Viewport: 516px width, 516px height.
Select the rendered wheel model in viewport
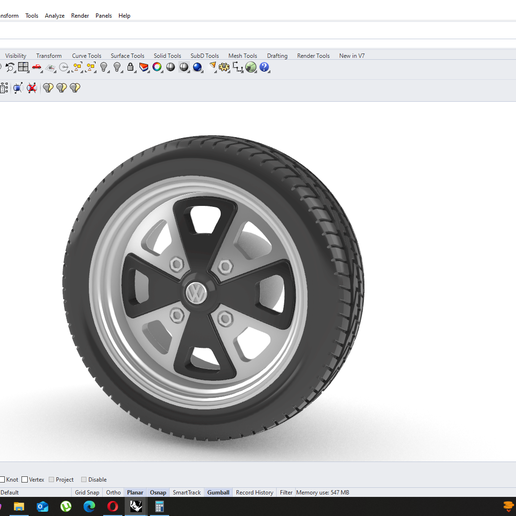point(213,288)
